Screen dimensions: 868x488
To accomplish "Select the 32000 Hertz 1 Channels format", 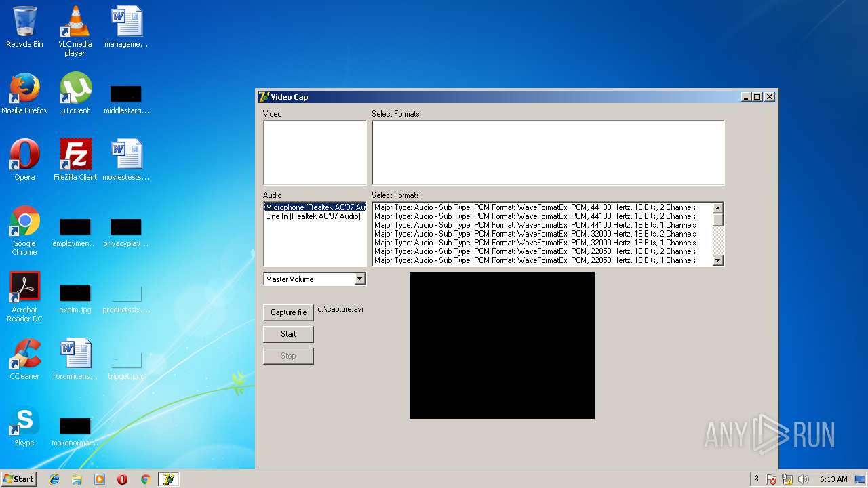I will pos(542,243).
